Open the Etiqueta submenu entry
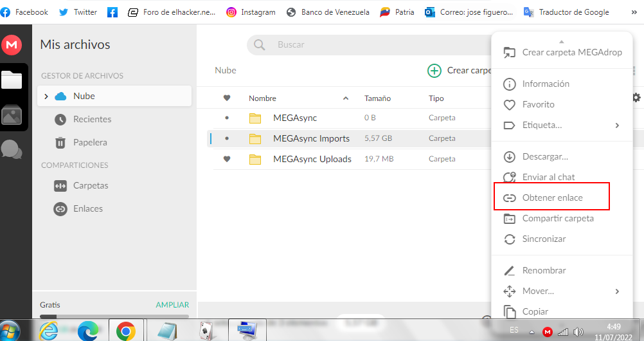Viewport: 644px width, 341px height. (562, 125)
